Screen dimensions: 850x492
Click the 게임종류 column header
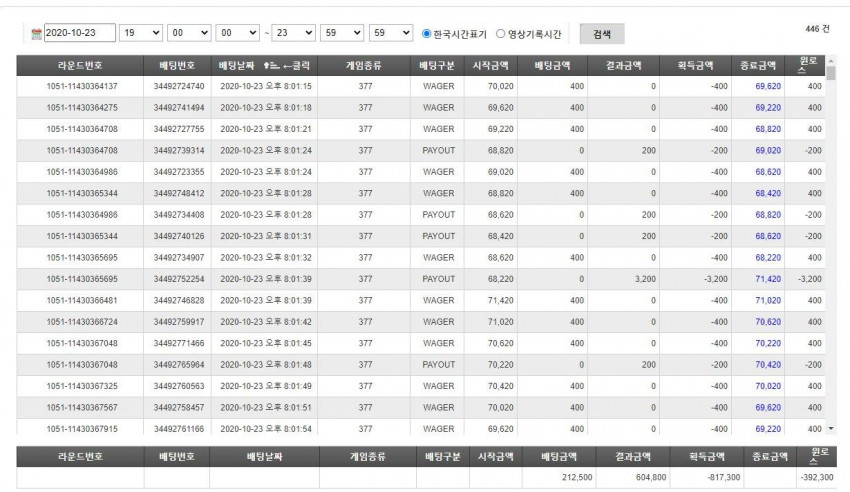[364, 66]
